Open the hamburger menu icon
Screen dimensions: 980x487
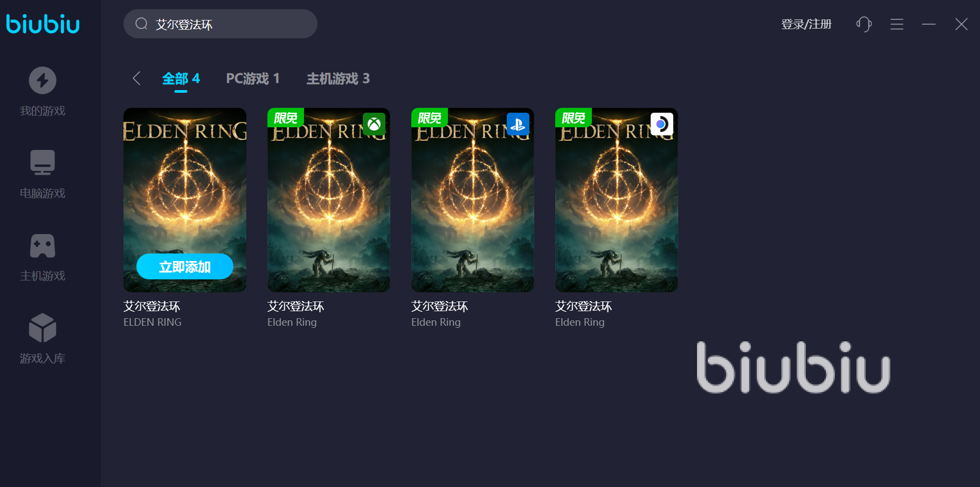pyautogui.click(x=897, y=24)
